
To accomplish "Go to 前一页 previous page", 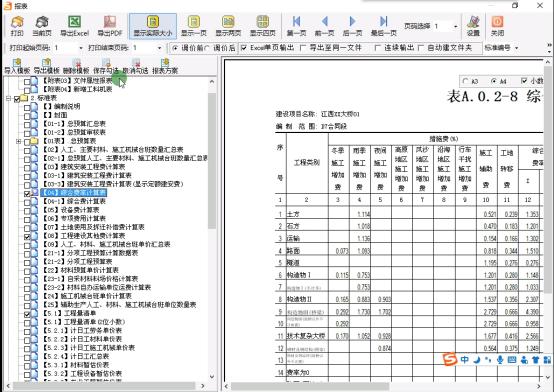I will [324, 25].
